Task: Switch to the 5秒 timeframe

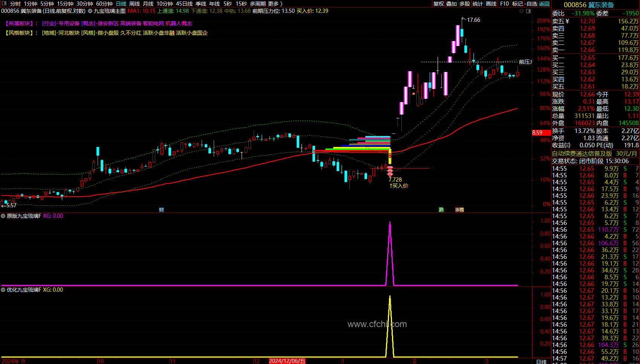Action: click(228, 4)
